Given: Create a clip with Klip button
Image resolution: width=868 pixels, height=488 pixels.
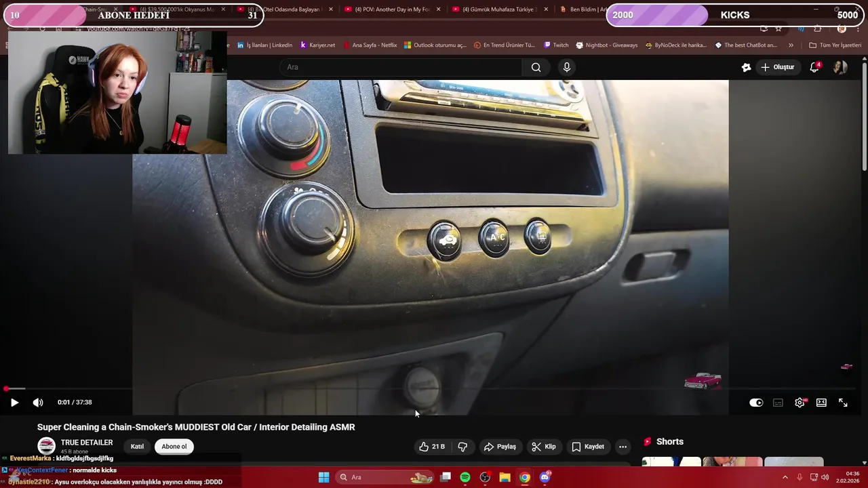Looking at the screenshot, I should click(544, 447).
